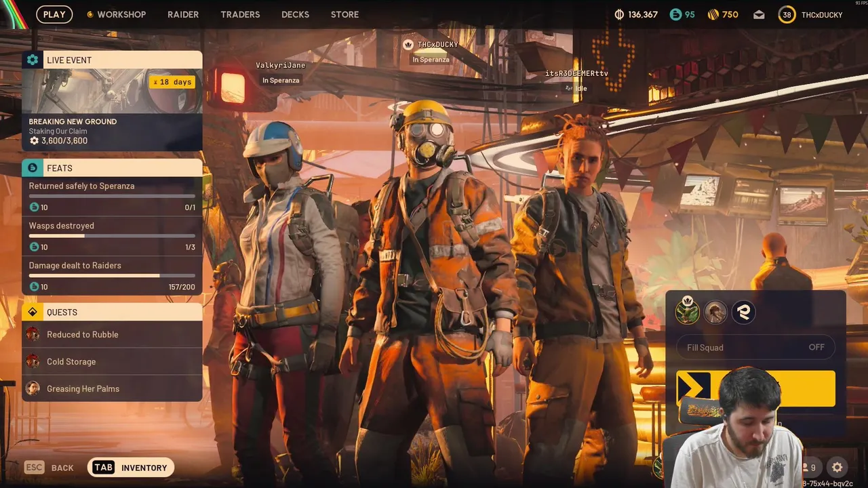Open the DECKS tab
The width and height of the screenshot is (868, 488).
click(295, 14)
